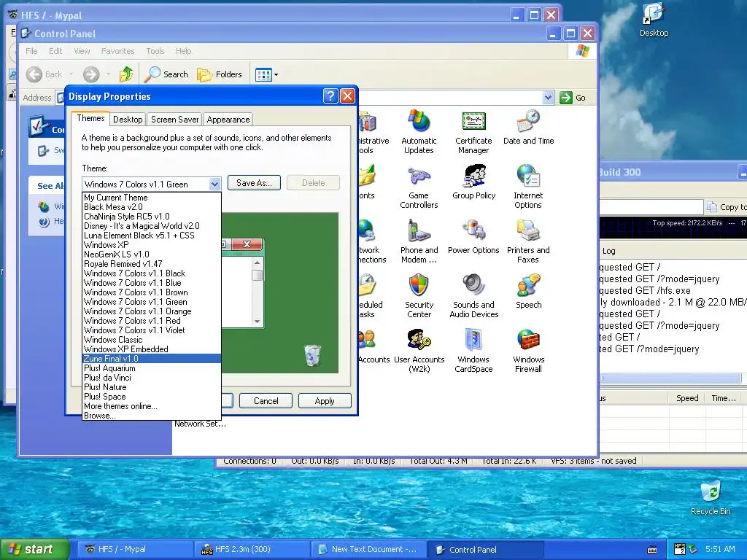The height and width of the screenshot is (560, 747).
Task: Open Automatic Updates icon in Control Panel
Action: tap(419, 132)
